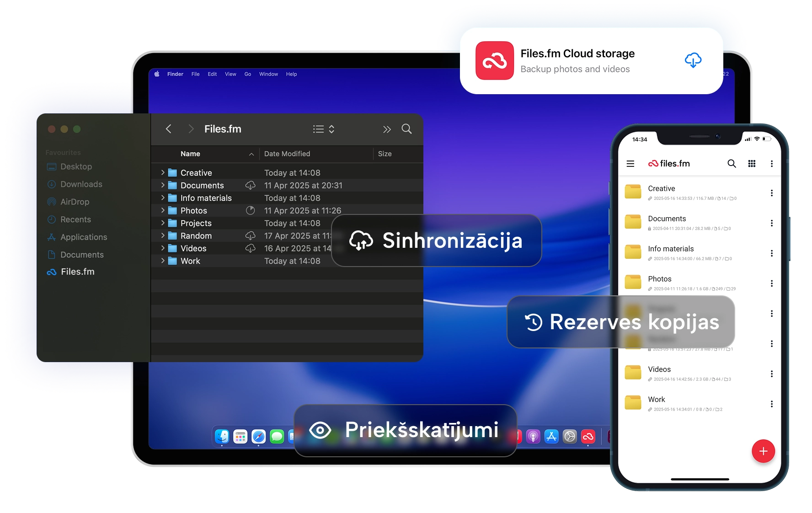Open Podcasts icon in the Dock
812x513 pixels.
point(533,437)
